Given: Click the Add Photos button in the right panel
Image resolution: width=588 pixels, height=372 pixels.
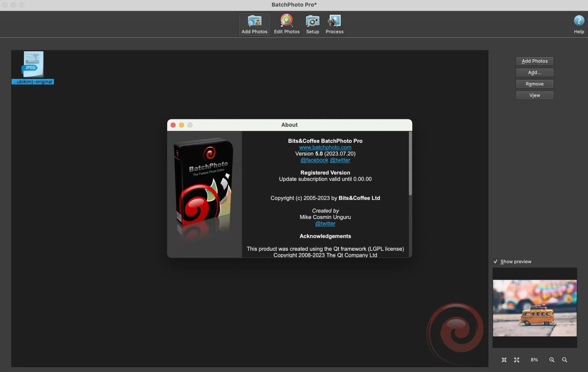Looking at the screenshot, I should pos(535,61).
